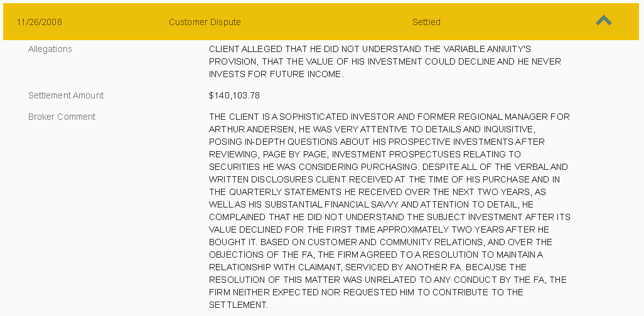644x316 pixels.
Task: Click the Settled status in header
Action: point(426,22)
